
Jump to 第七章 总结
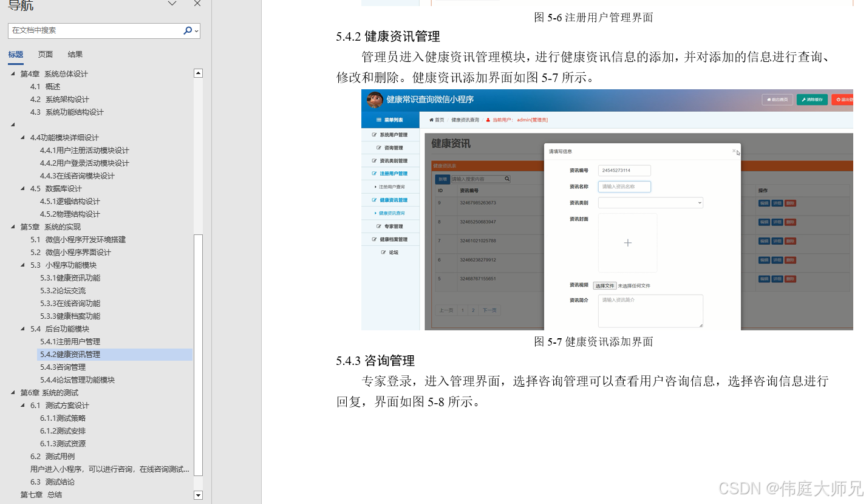(41, 495)
